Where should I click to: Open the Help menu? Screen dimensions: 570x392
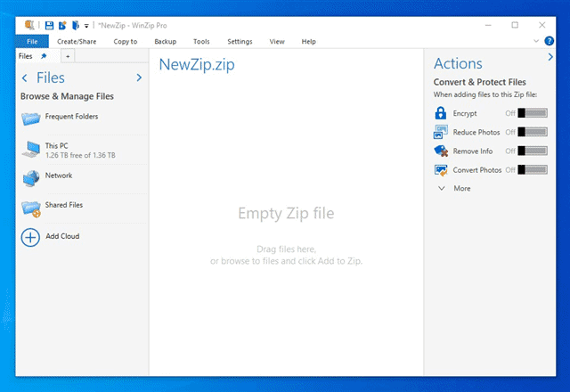pyautogui.click(x=309, y=42)
